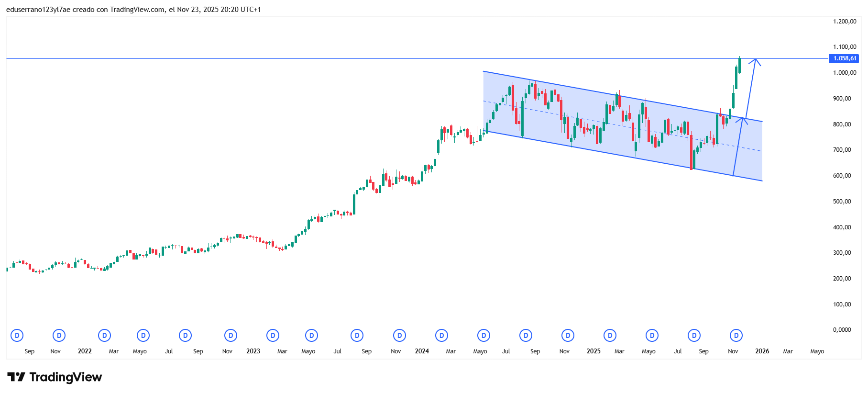
Task: Click the 2026 label on time axis
Action: pos(762,351)
